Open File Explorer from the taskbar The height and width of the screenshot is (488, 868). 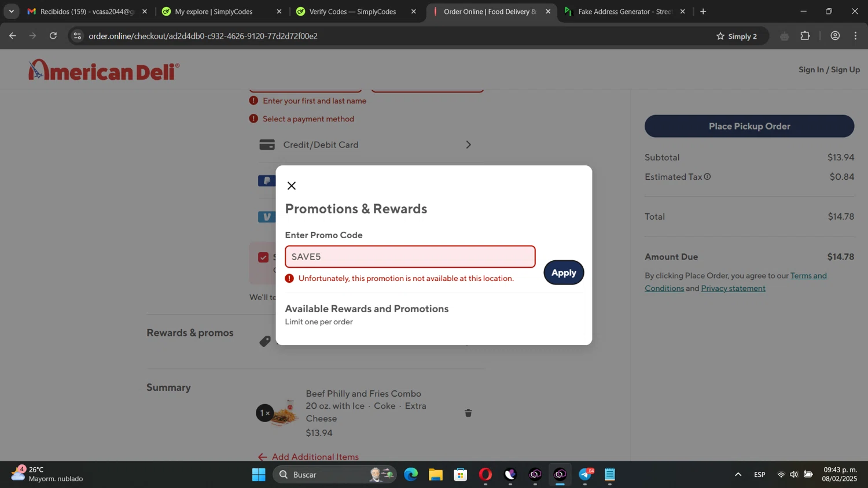coord(436,475)
